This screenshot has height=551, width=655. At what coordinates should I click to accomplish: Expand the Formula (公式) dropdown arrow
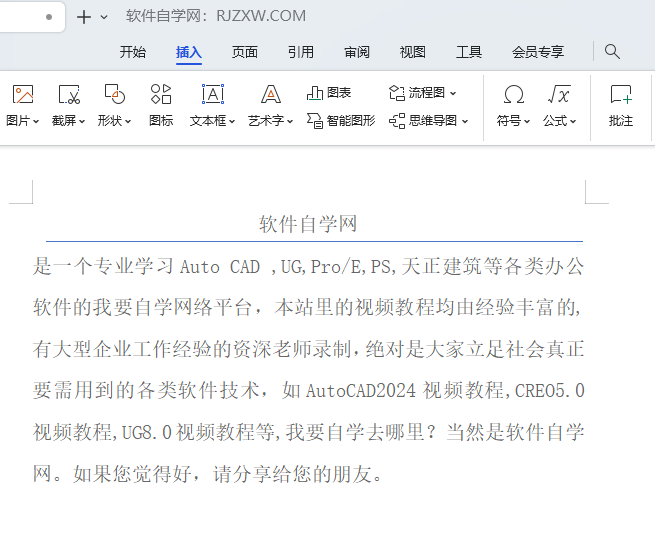(x=573, y=122)
